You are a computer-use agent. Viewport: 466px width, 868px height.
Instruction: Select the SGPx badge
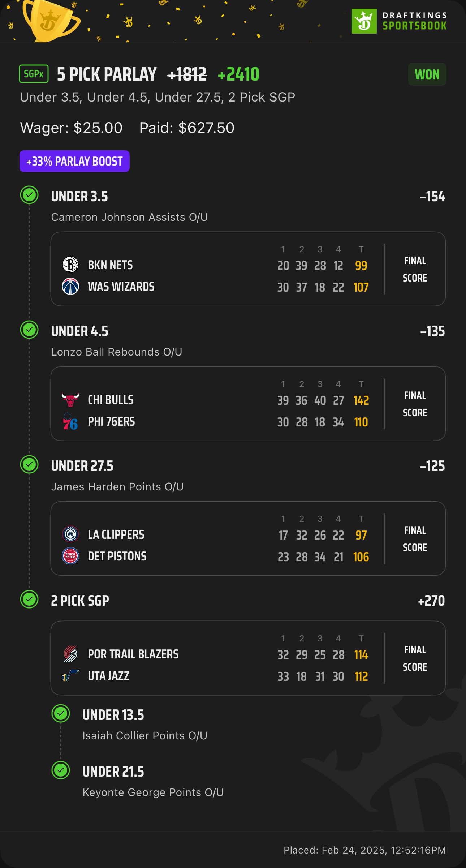click(34, 74)
